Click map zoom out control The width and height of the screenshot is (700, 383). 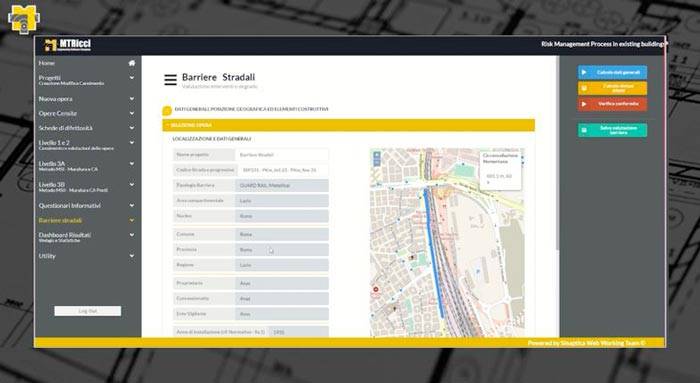[377, 162]
